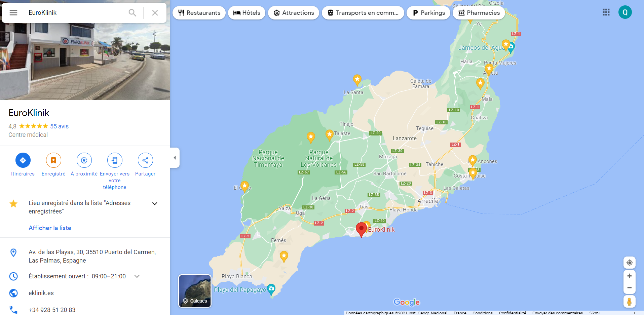Click the saved star marker near Tajaste
Image resolution: width=644 pixels, height=315 pixels.
click(x=330, y=135)
